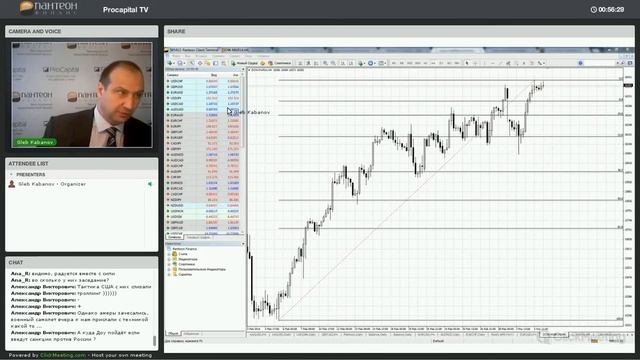Image resolution: width=640 pixels, height=360 pixels.
Task: Select the vertical line drawing tool
Action: (x=484, y=63)
